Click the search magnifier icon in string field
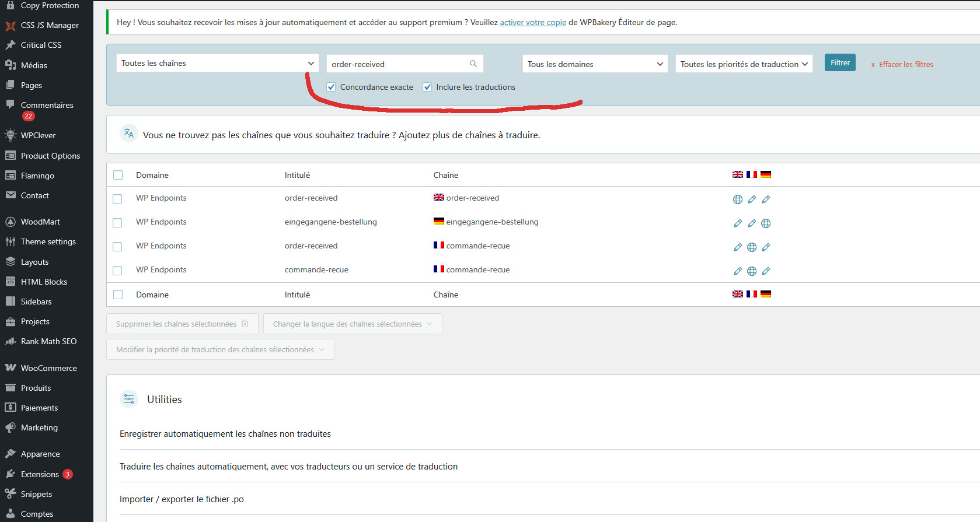Screen dimensions: 980x522 (x=473, y=64)
